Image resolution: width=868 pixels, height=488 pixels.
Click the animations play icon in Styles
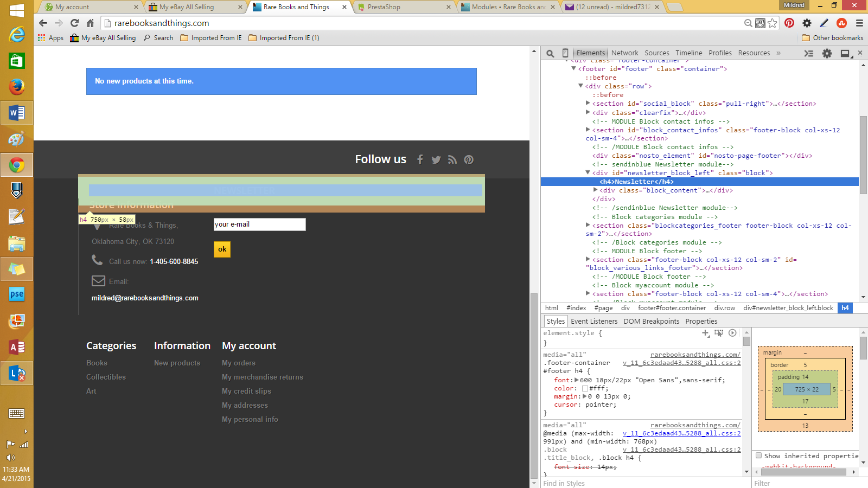coord(732,333)
